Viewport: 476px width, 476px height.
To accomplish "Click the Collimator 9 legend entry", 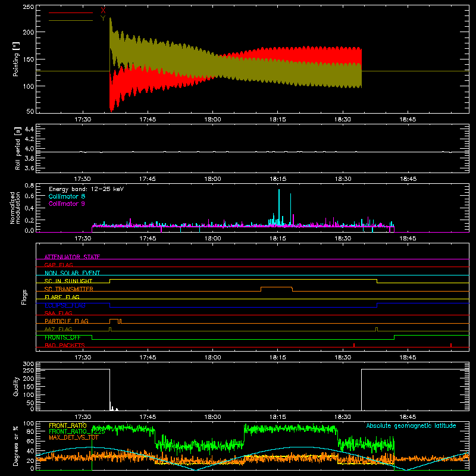I will (x=67, y=203).
